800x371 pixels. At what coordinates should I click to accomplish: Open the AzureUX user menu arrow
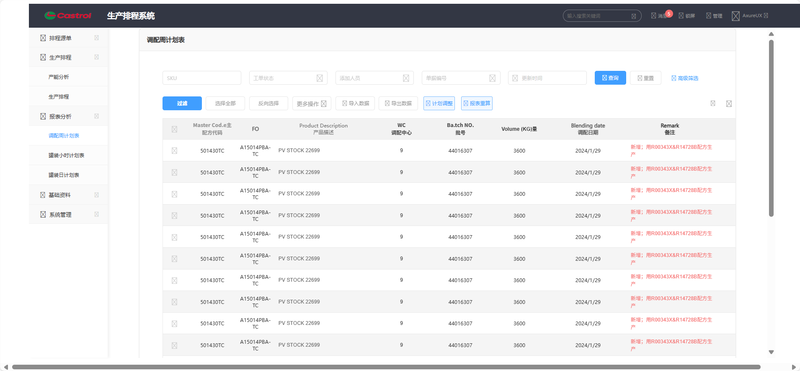pos(766,16)
